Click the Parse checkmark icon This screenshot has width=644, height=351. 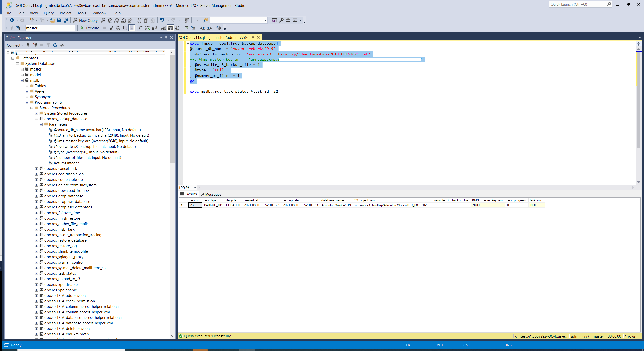[x=111, y=28]
